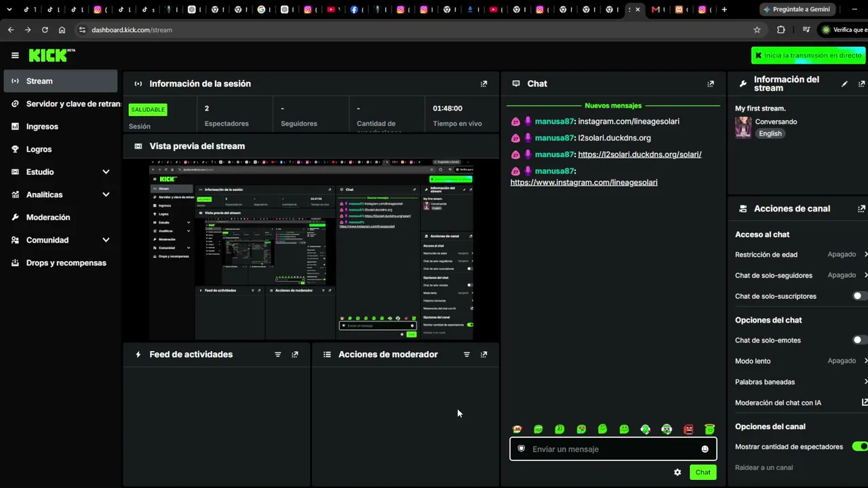
Task: Expand the Analíticas sidebar section
Action: pyautogui.click(x=106, y=195)
